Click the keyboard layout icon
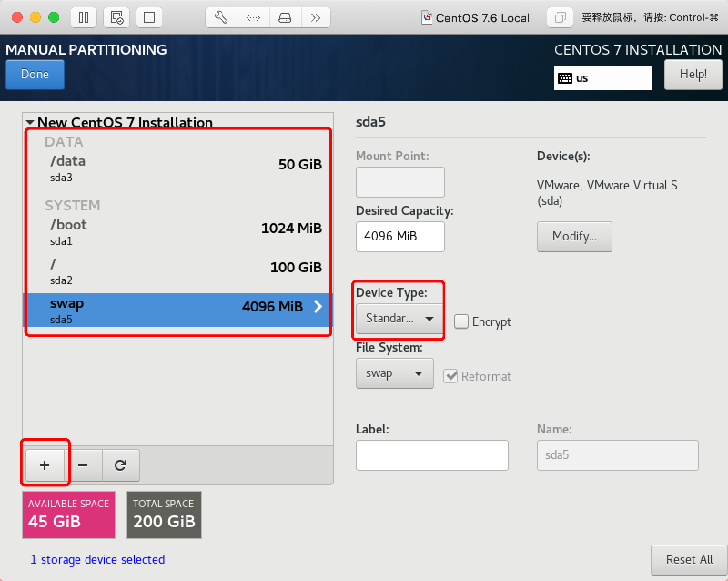The width and height of the screenshot is (728, 581). coord(565,78)
